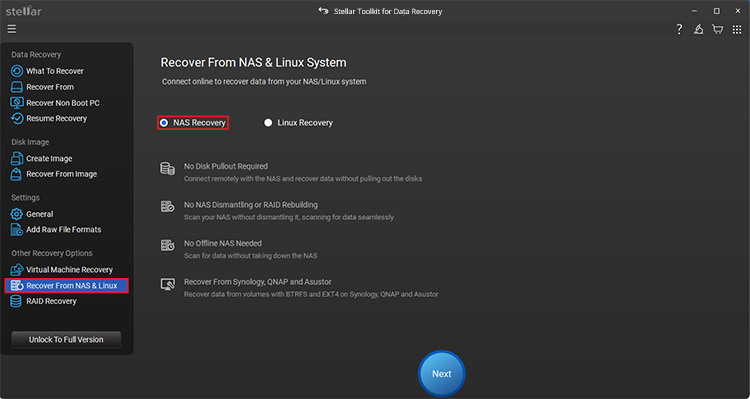
Task: Click 'No NAS Dismantling or RAID Rebuilding' heading
Action: pos(251,205)
